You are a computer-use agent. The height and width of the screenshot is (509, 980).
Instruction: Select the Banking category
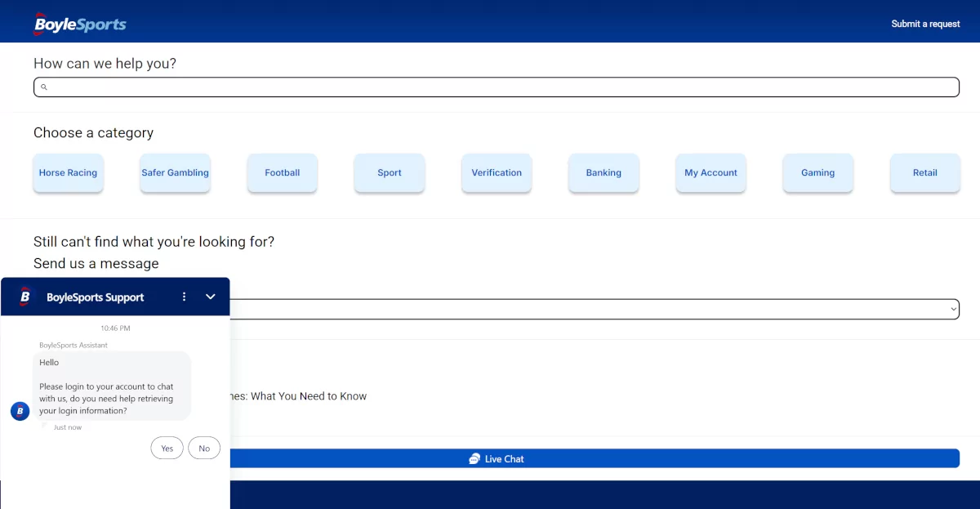coord(604,173)
